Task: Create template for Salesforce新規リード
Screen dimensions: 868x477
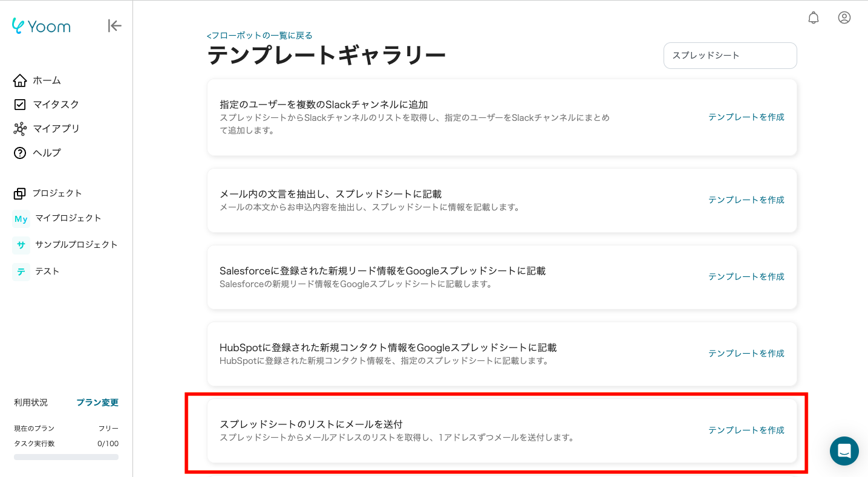Action: coord(746,277)
